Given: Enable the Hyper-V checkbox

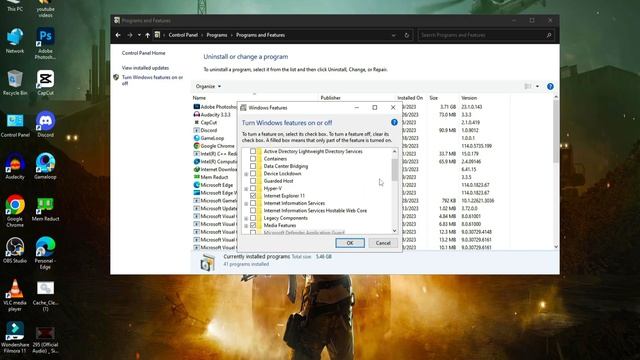Looking at the screenshot, I should (253, 188).
